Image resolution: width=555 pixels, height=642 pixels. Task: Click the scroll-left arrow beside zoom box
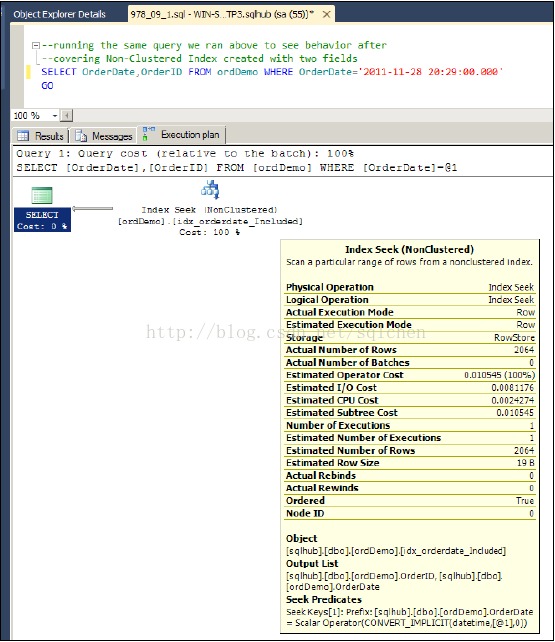click(66, 116)
